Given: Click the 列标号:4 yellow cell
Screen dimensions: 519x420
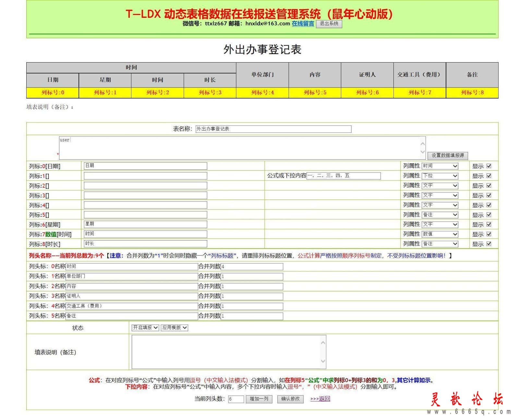Looking at the screenshot, I should 262,93.
